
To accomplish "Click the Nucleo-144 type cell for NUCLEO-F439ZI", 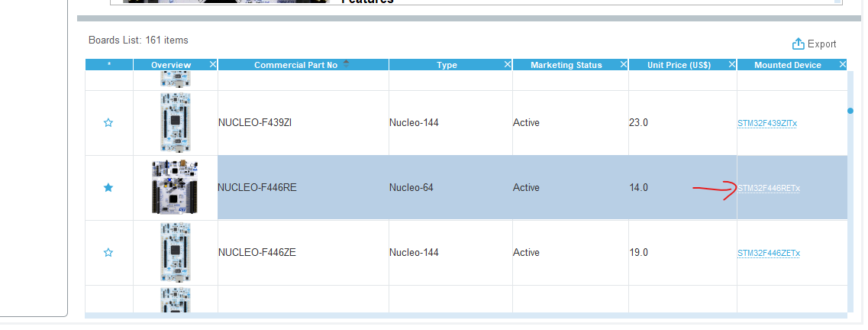I will (450, 123).
